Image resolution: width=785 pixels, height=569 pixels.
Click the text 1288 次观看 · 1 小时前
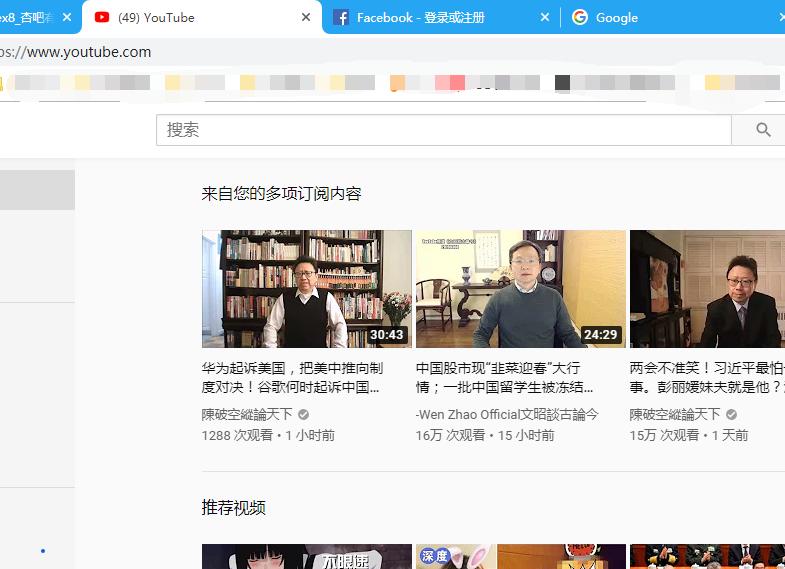tap(268, 435)
